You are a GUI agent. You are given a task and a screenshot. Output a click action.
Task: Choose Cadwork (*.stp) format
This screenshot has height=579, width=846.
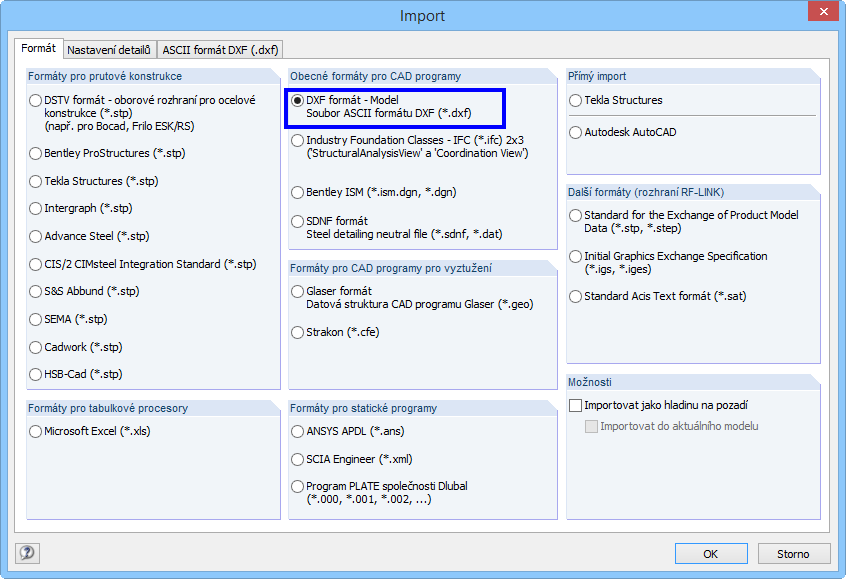[x=37, y=347]
